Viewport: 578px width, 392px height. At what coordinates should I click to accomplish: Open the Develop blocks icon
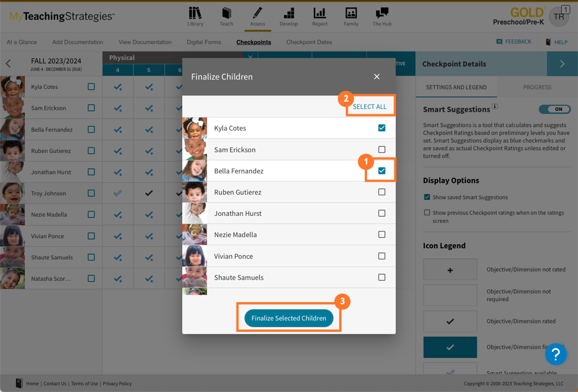click(x=288, y=13)
